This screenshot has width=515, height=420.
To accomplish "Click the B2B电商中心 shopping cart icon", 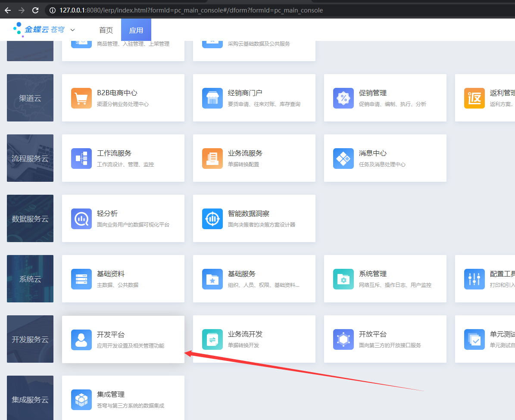I will (81, 98).
